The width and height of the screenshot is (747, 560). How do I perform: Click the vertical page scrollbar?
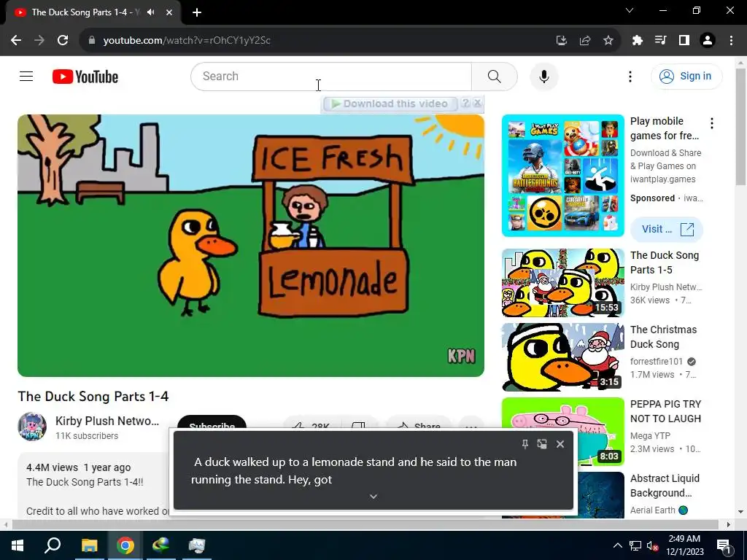[740, 127]
